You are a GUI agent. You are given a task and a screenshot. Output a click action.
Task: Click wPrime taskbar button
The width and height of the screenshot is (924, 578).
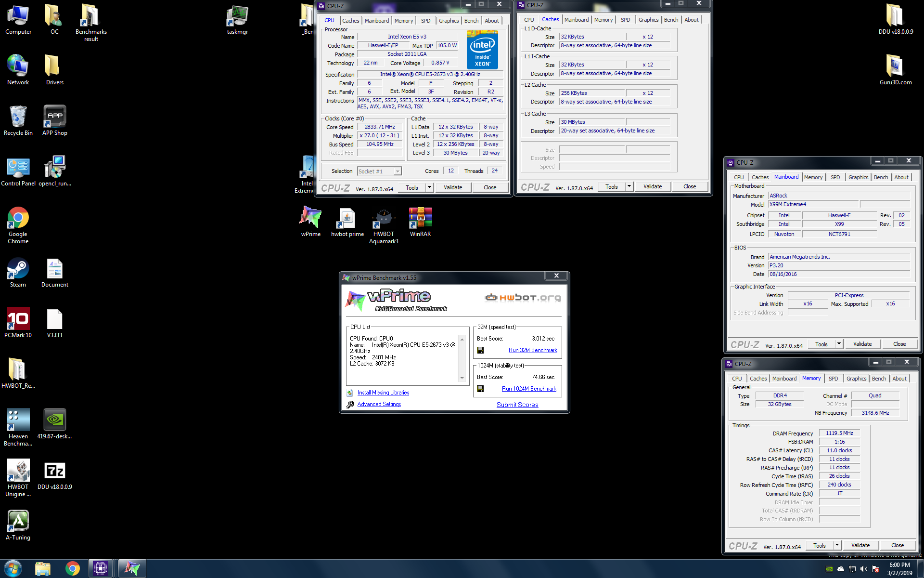click(x=132, y=569)
